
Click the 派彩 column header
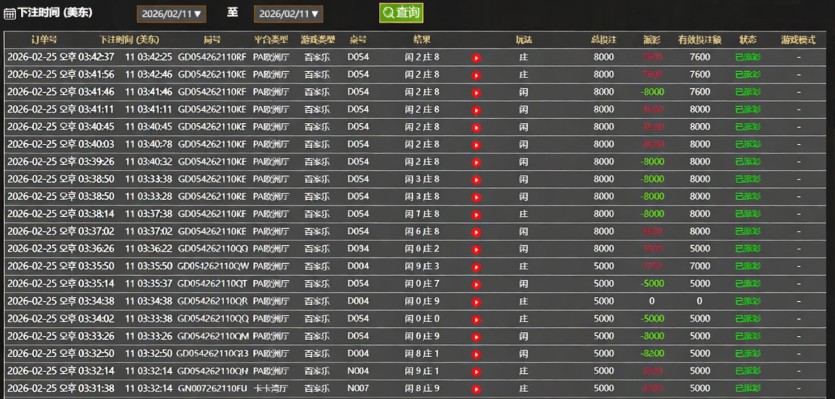click(x=652, y=40)
